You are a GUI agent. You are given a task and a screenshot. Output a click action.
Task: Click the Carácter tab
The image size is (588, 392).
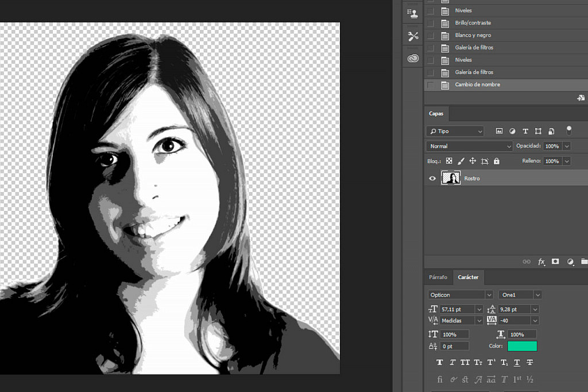point(468,277)
